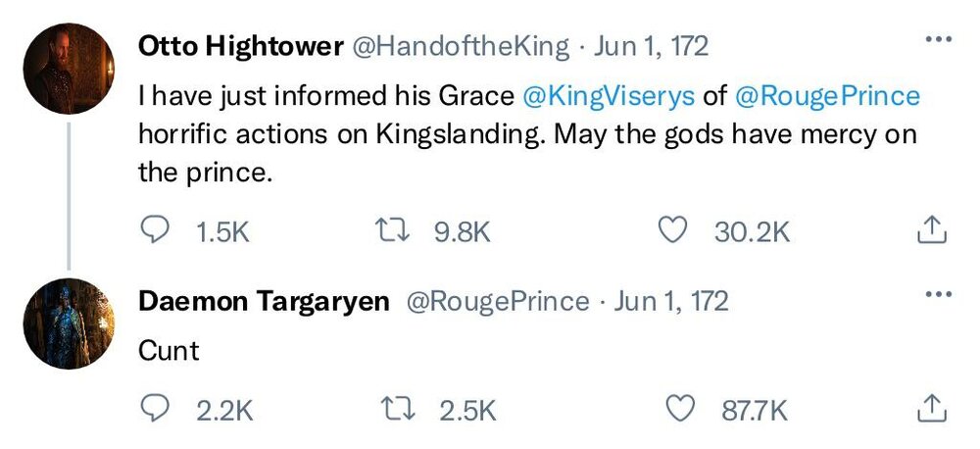Viewport: 980px width, 449px height.
Task: Share Daemon Targaryen's tweet
Action: pos(930,409)
